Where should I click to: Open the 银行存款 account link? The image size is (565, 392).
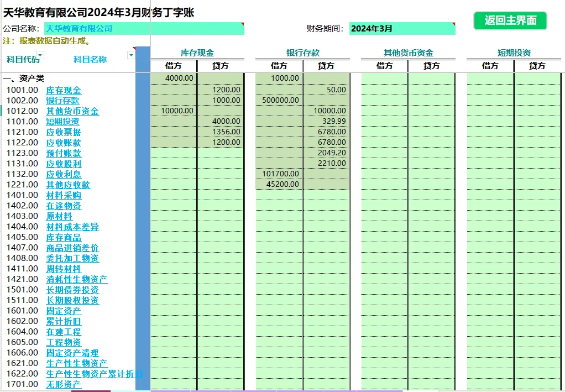(62, 101)
